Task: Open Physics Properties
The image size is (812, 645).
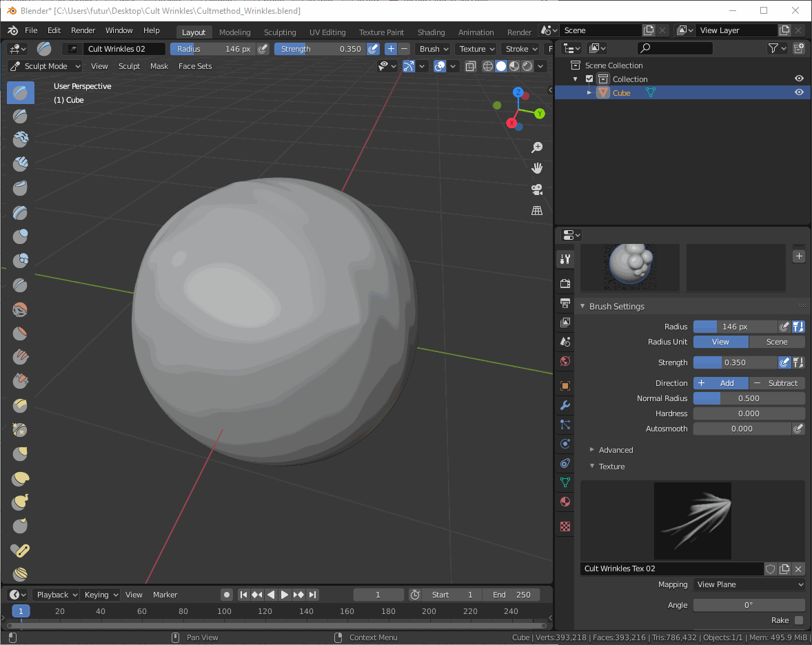Action: (x=565, y=444)
